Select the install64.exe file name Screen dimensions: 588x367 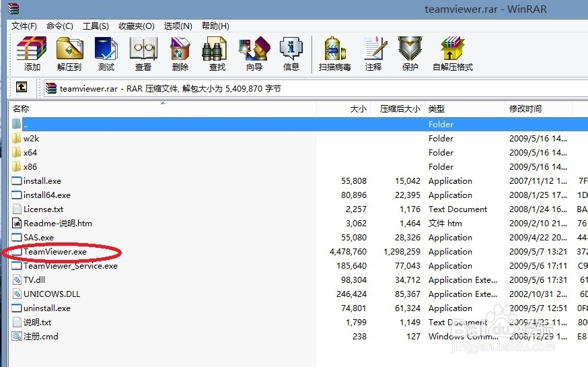[47, 195]
